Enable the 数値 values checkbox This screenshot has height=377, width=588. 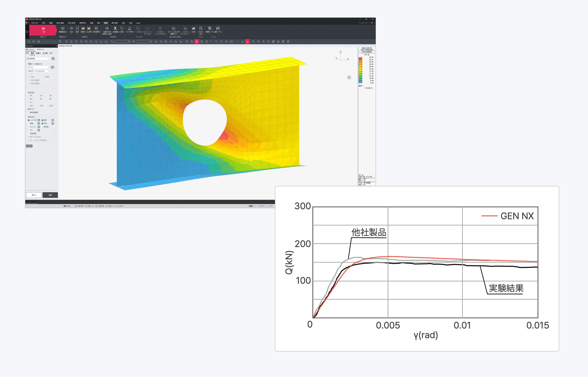(29, 124)
